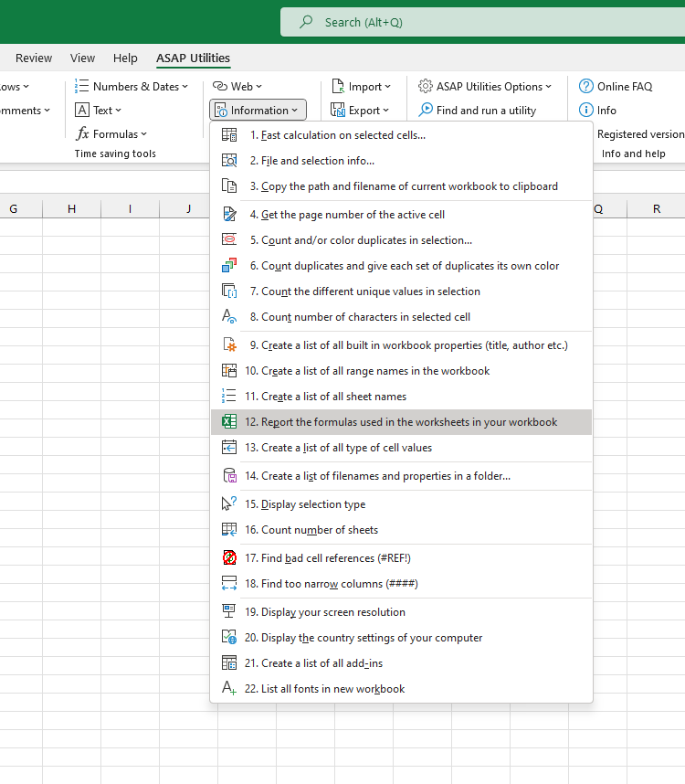Image resolution: width=685 pixels, height=784 pixels.
Task: Click the Find too narrow columns icon
Action: click(x=229, y=584)
